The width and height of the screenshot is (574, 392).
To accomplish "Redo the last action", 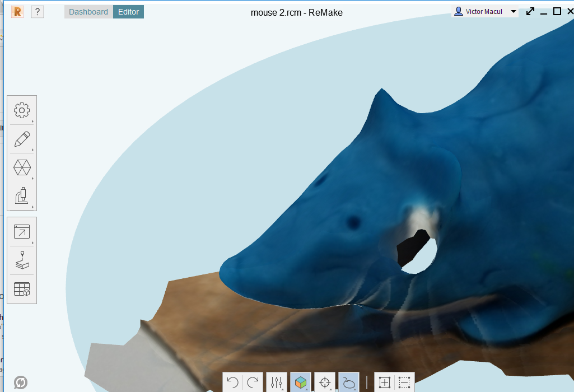I will tap(253, 382).
